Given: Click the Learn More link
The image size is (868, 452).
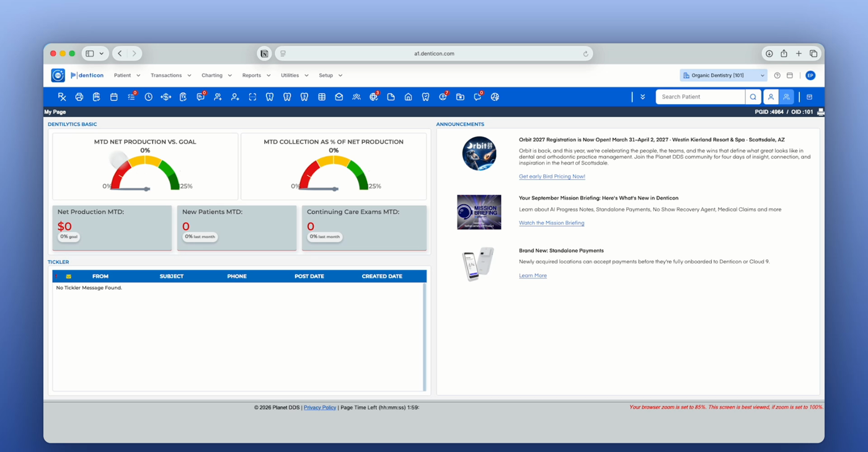Looking at the screenshot, I should (x=533, y=275).
